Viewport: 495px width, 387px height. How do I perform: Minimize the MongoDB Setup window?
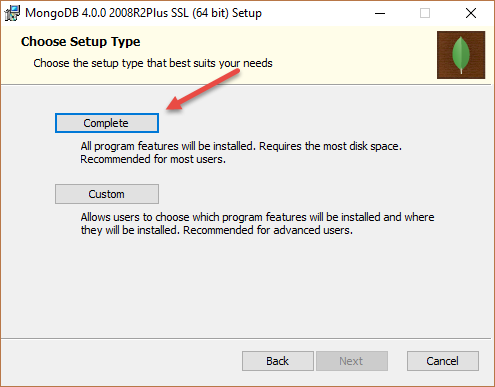coord(380,13)
